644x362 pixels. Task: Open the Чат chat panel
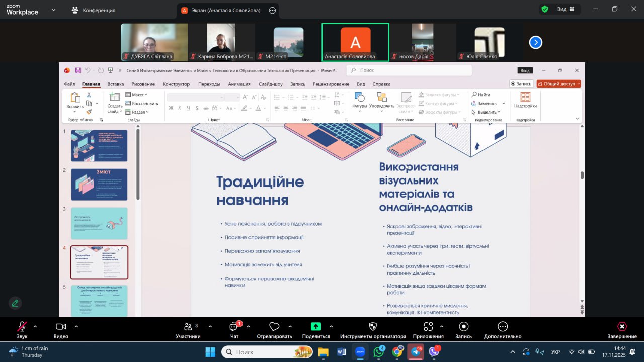click(x=234, y=327)
